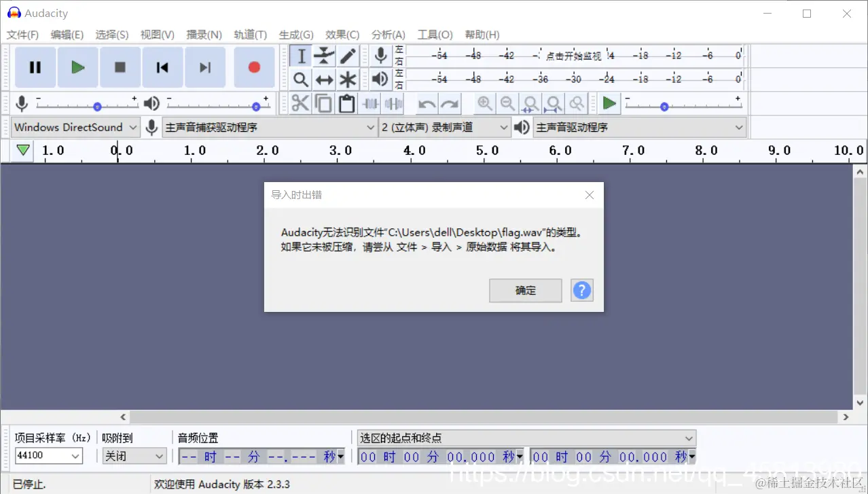The image size is (868, 494).
Task: Click the Paste clipboard icon
Action: 347,104
